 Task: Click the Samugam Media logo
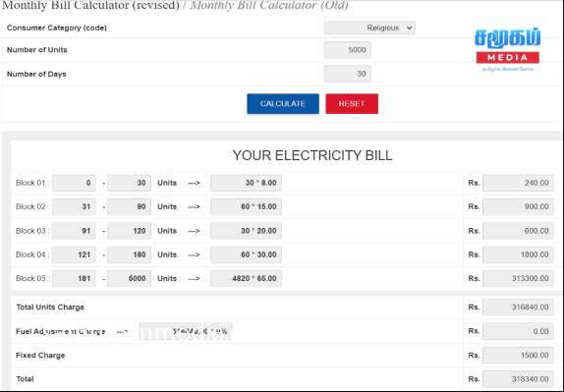(508, 50)
